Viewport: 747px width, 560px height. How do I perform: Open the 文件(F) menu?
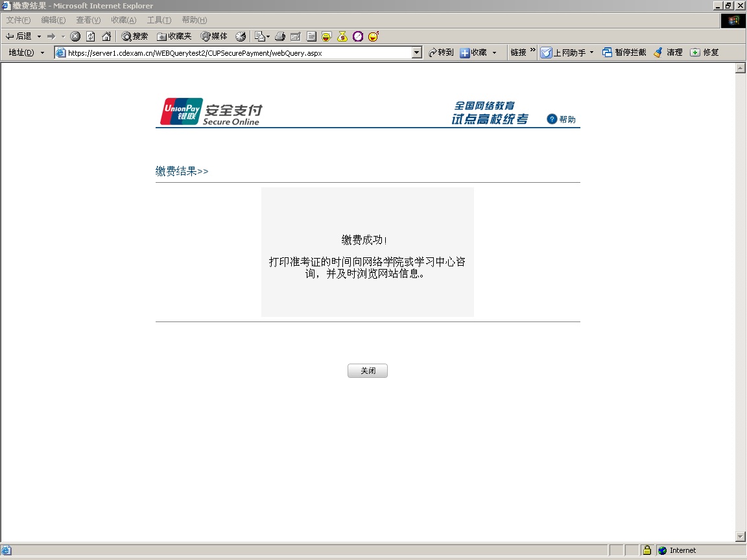click(18, 20)
